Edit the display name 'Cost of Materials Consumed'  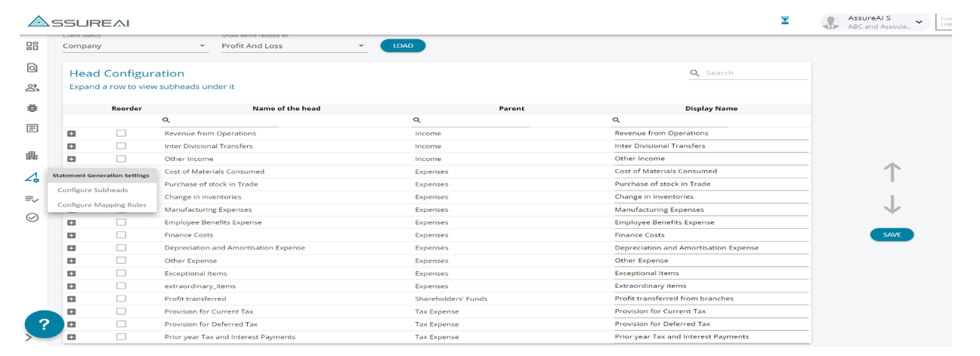click(x=711, y=172)
